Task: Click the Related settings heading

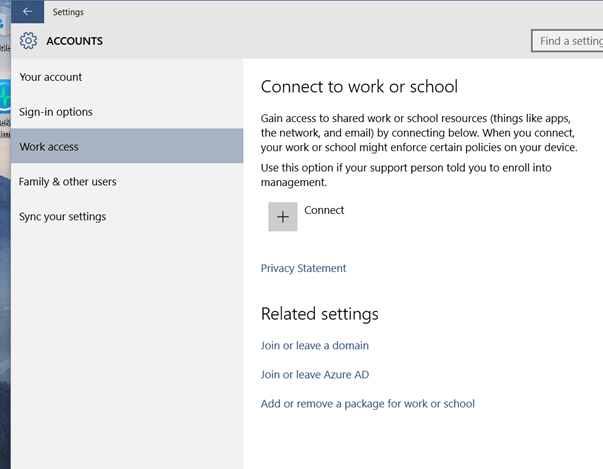Action: (x=320, y=314)
